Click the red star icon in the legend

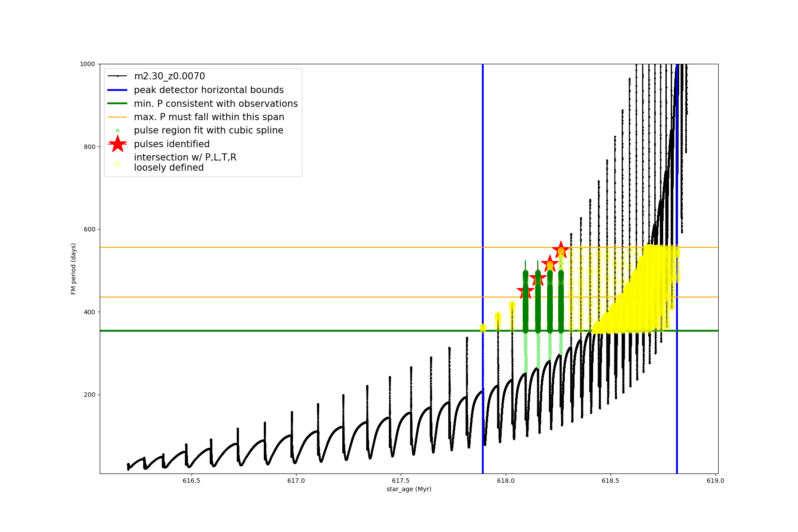pyautogui.click(x=117, y=144)
